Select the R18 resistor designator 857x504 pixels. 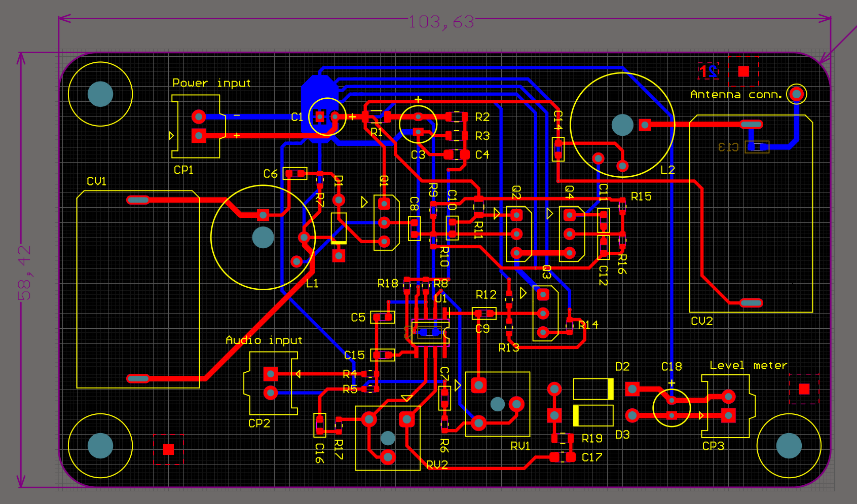(x=388, y=284)
